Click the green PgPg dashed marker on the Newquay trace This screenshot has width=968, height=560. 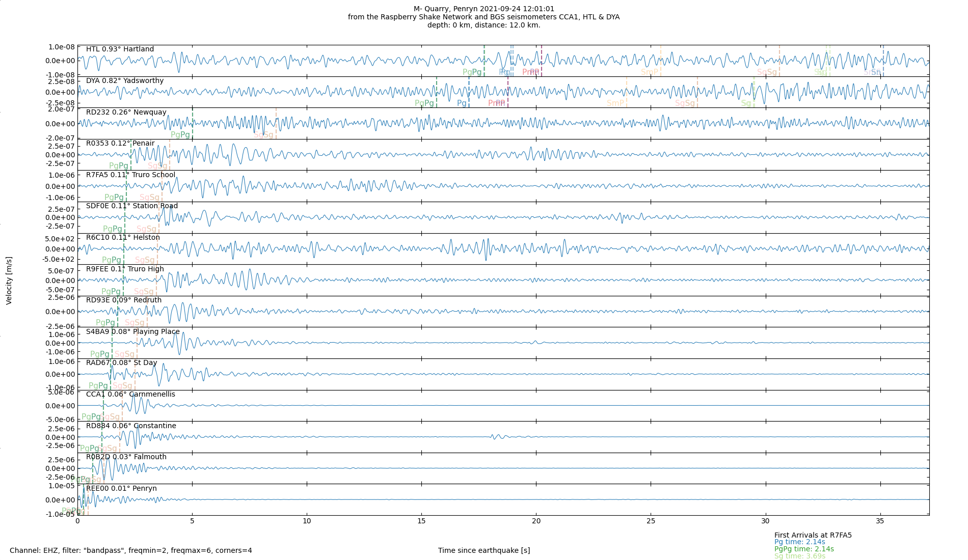coord(193,123)
